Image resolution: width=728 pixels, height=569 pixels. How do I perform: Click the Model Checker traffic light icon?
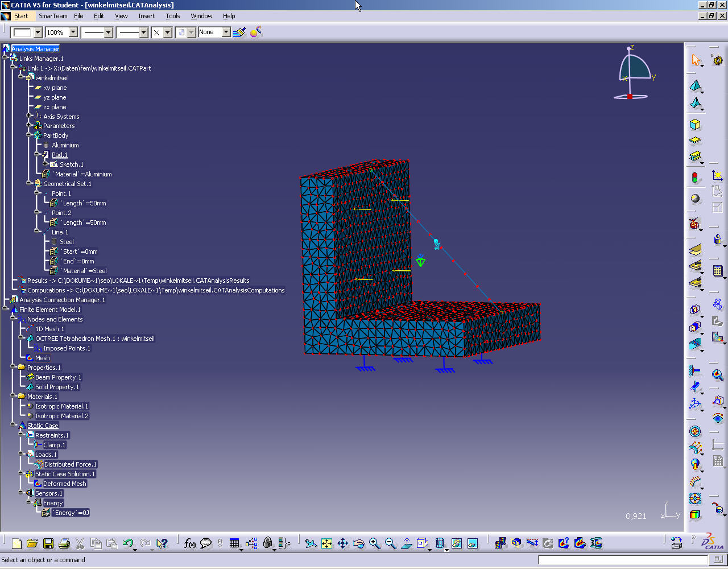tap(695, 177)
